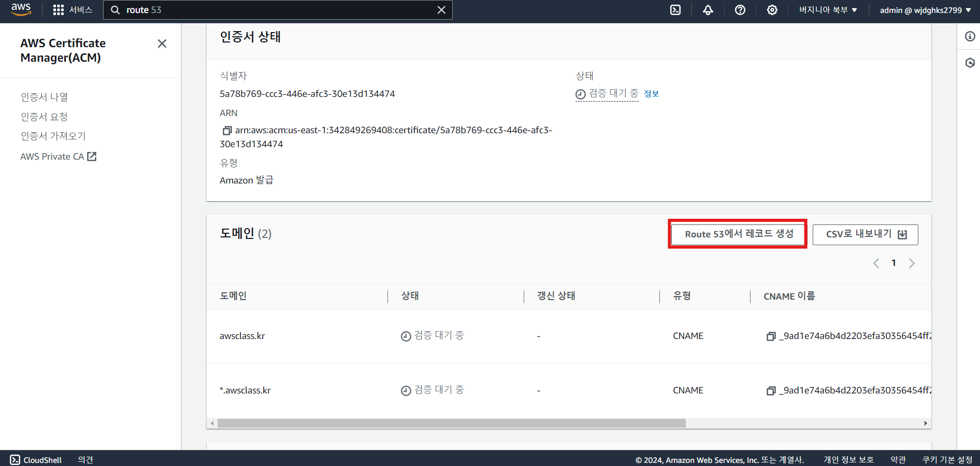The image size is (980, 466).
Task: Open 약관 terms link in footer
Action: pos(898,460)
